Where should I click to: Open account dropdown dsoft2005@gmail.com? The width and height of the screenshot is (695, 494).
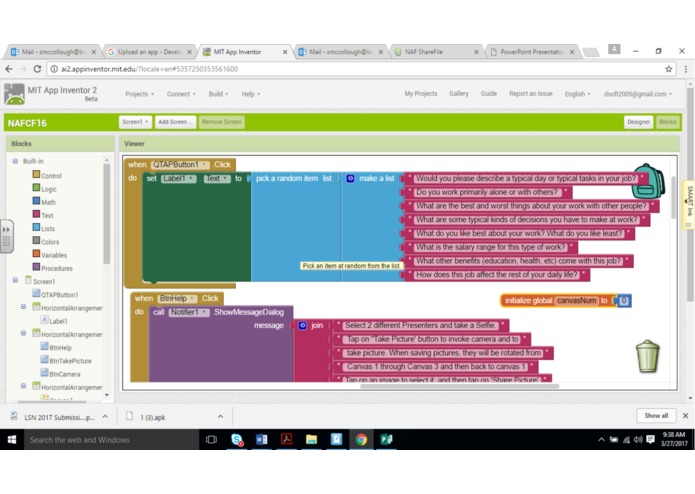(637, 94)
